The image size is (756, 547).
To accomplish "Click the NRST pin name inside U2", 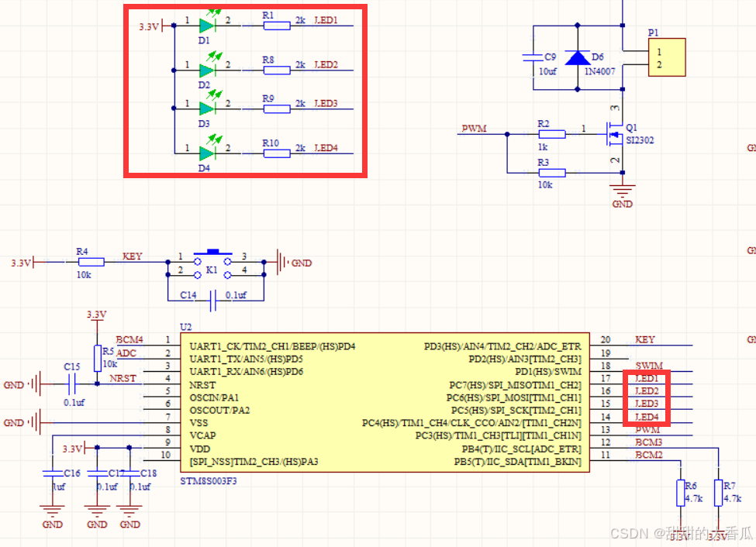I will pos(202,385).
